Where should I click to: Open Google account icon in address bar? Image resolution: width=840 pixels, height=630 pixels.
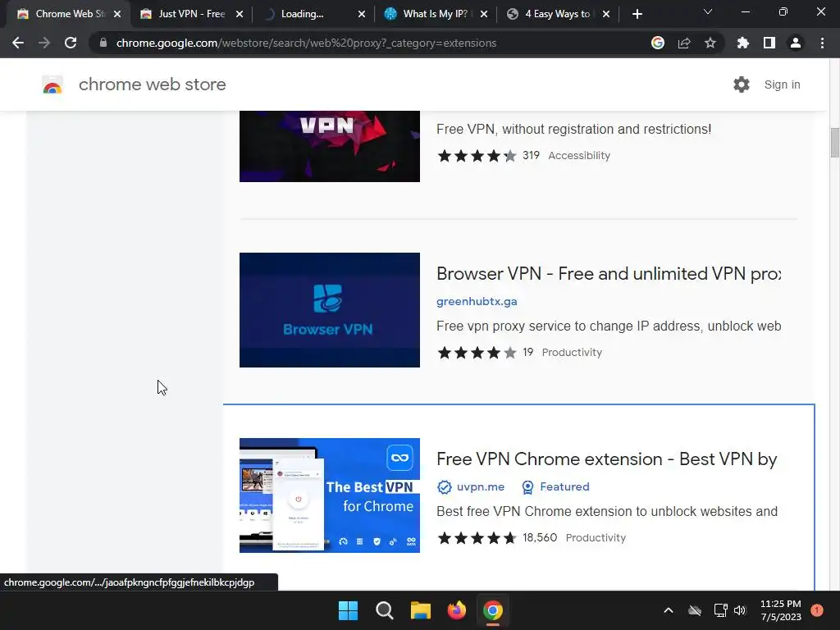pos(658,43)
